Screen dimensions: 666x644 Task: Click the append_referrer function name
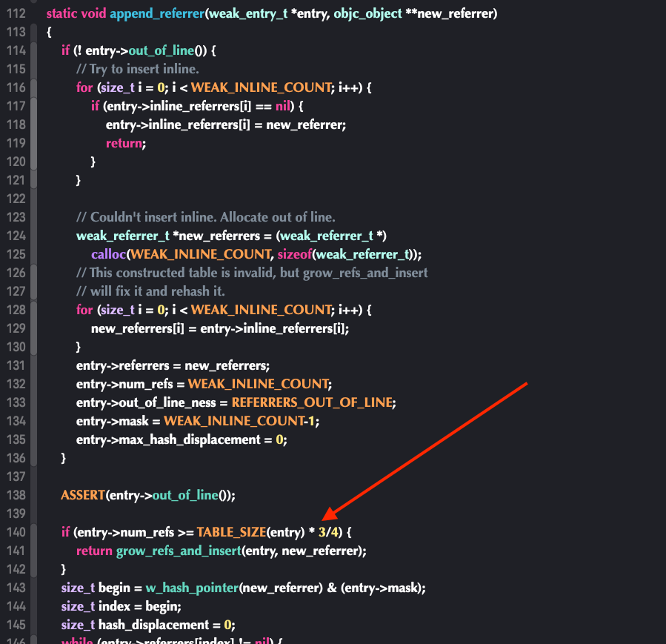tap(157, 13)
